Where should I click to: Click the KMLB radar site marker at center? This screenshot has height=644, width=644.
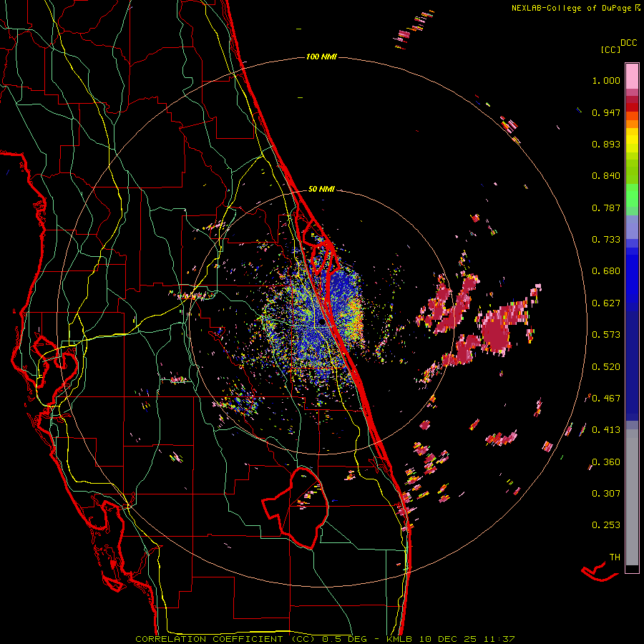(x=321, y=323)
